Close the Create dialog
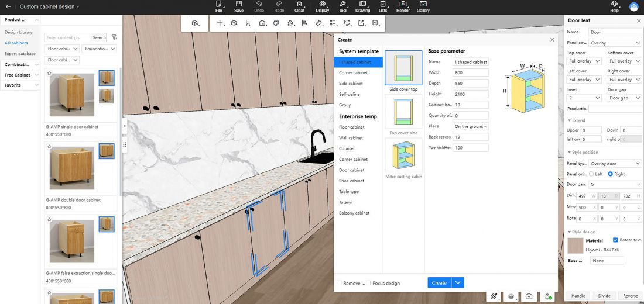Image resolution: width=644 pixels, height=304 pixels. click(x=552, y=40)
